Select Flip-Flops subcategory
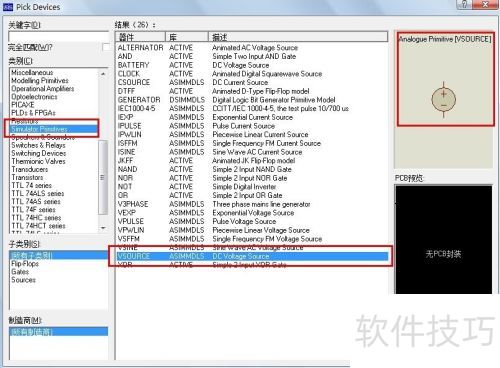This screenshot has width=500, height=368. [25, 263]
